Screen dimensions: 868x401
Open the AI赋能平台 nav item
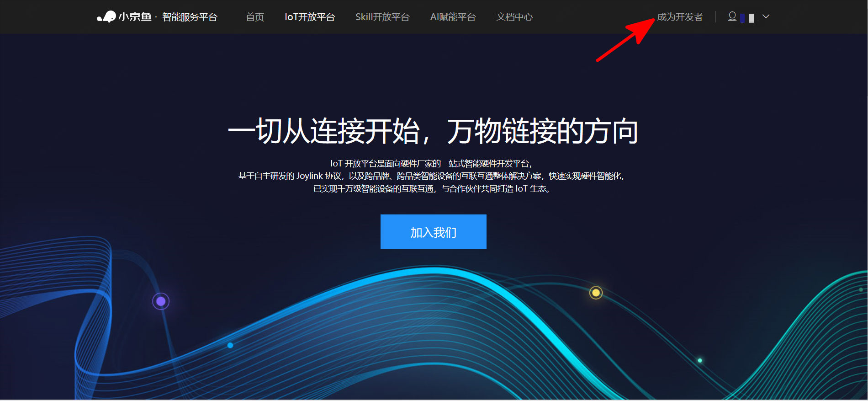(453, 17)
